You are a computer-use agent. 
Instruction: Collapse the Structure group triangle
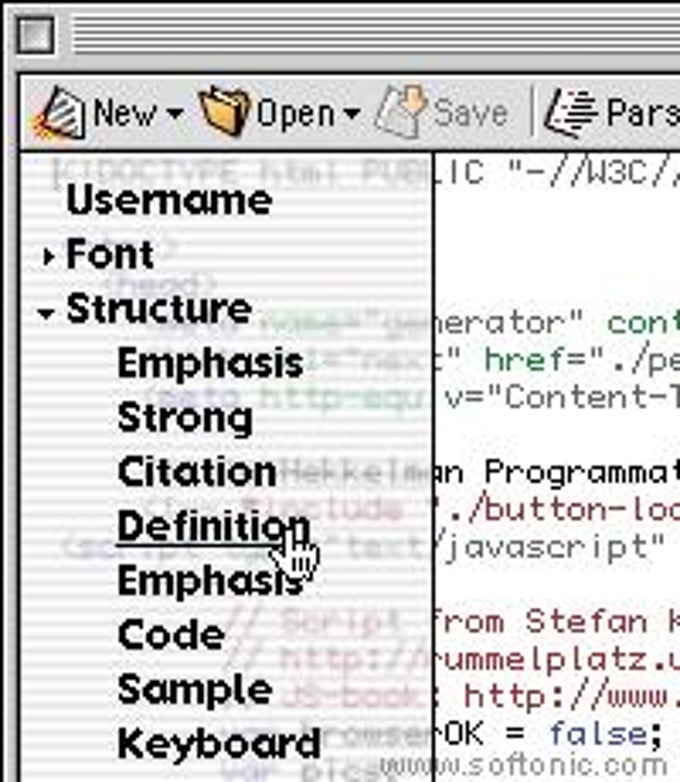tap(46, 313)
